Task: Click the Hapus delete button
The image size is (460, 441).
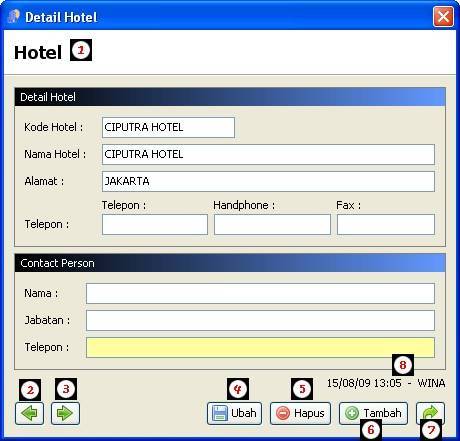Action: [x=300, y=413]
